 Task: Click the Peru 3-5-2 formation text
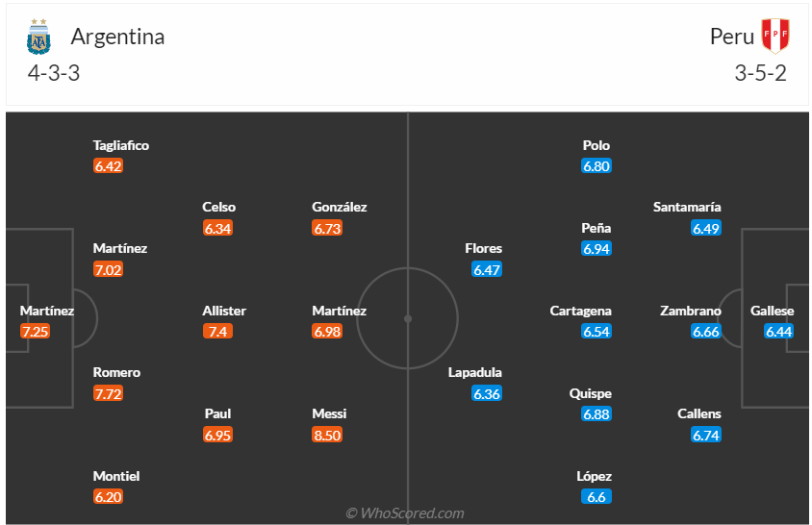point(760,73)
